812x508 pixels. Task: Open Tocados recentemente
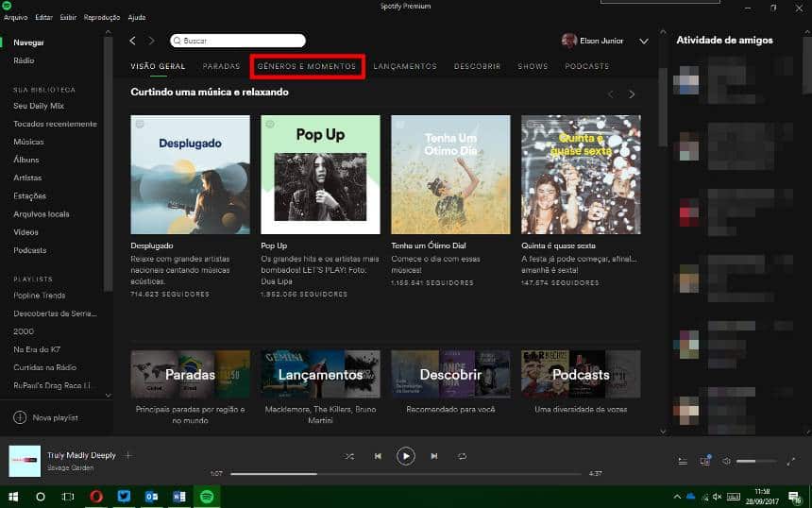coord(55,124)
